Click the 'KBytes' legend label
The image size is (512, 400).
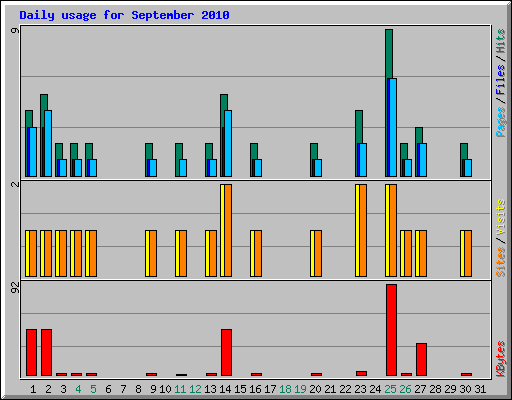click(500, 359)
